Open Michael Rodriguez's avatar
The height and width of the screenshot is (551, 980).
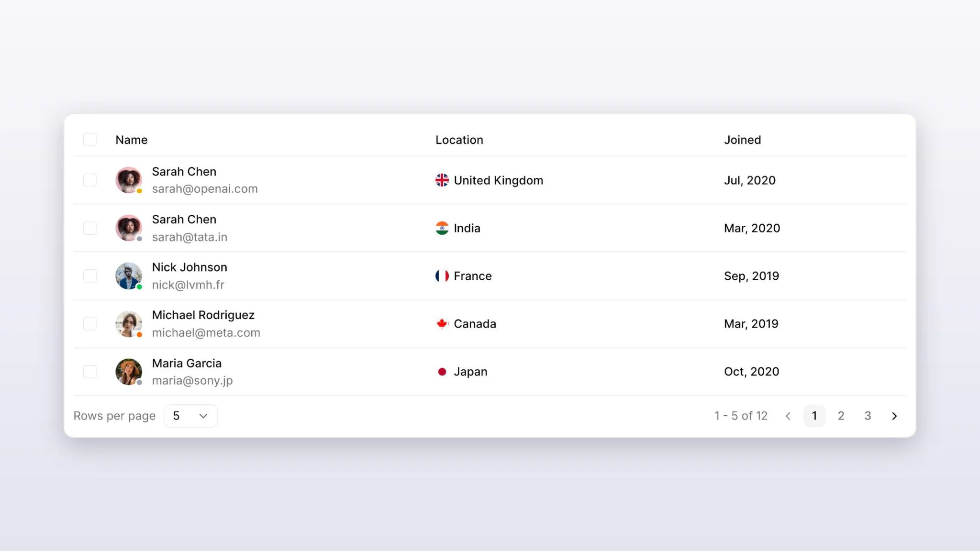coord(129,324)
